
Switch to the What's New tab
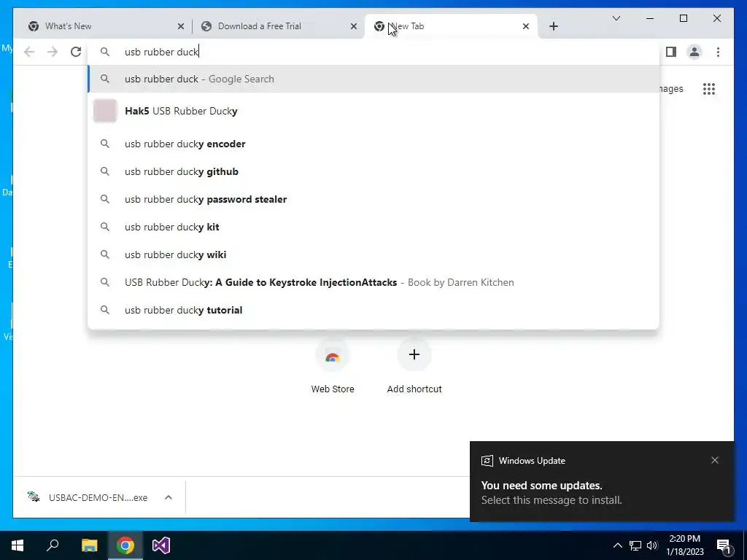(x=106, y=26)
